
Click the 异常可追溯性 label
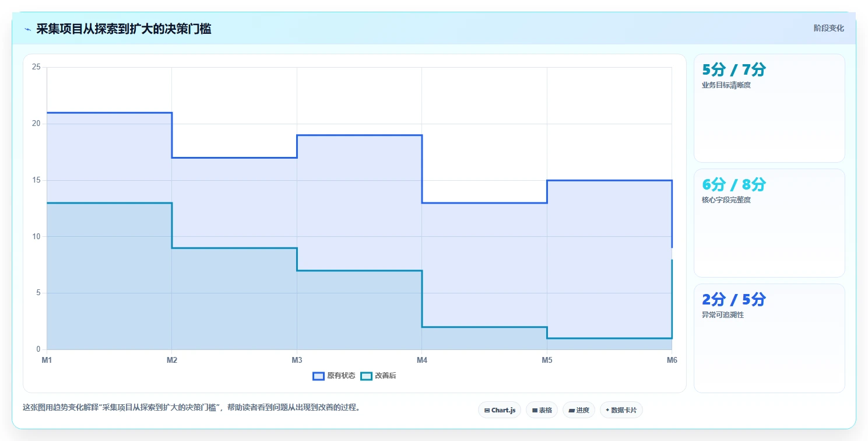723,315
